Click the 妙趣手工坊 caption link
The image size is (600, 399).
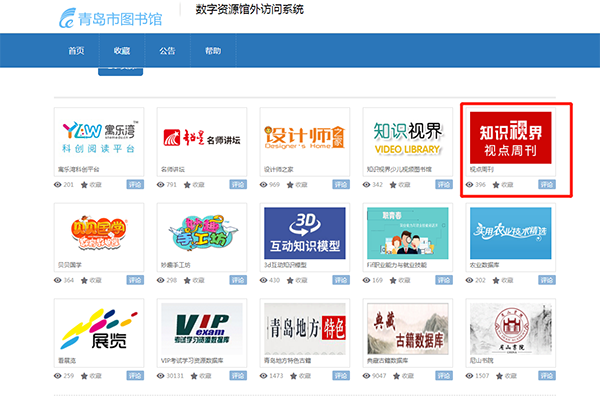(x=176, y=265)
